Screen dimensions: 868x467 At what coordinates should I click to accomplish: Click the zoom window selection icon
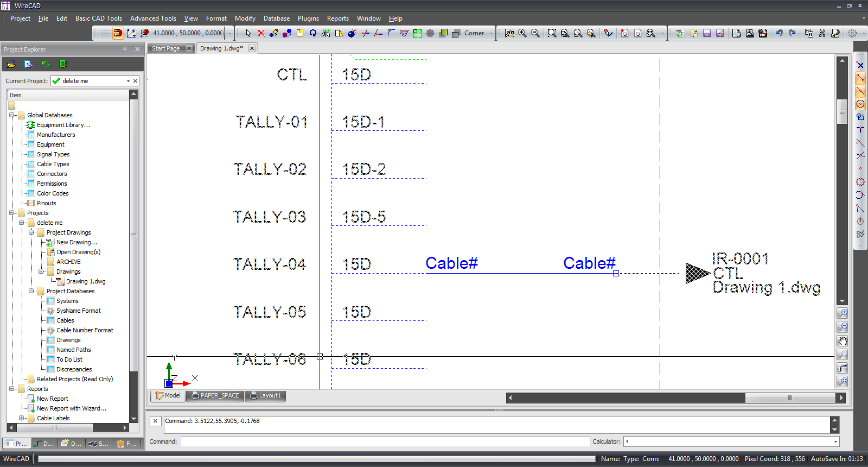[552, 33]
